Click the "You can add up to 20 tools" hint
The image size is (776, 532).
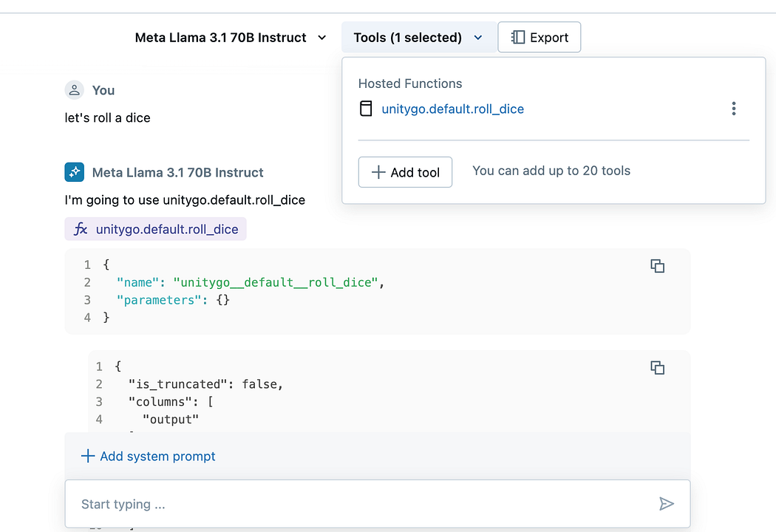coord(551,171)
